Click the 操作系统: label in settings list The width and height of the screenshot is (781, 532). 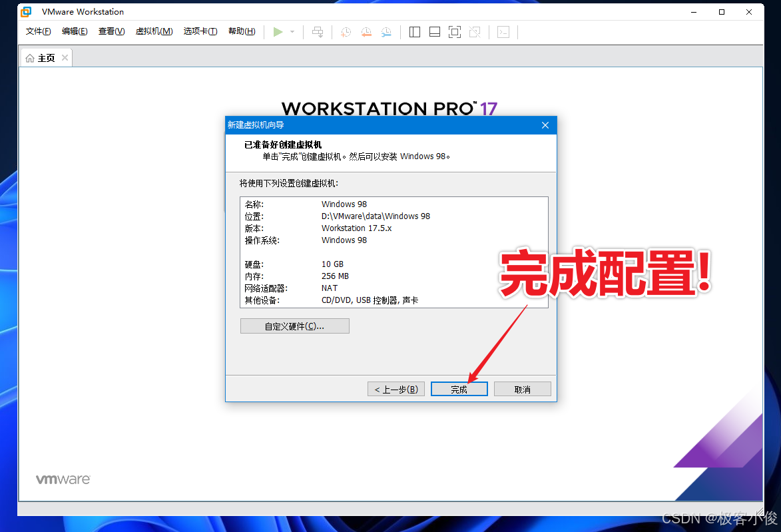262,240
